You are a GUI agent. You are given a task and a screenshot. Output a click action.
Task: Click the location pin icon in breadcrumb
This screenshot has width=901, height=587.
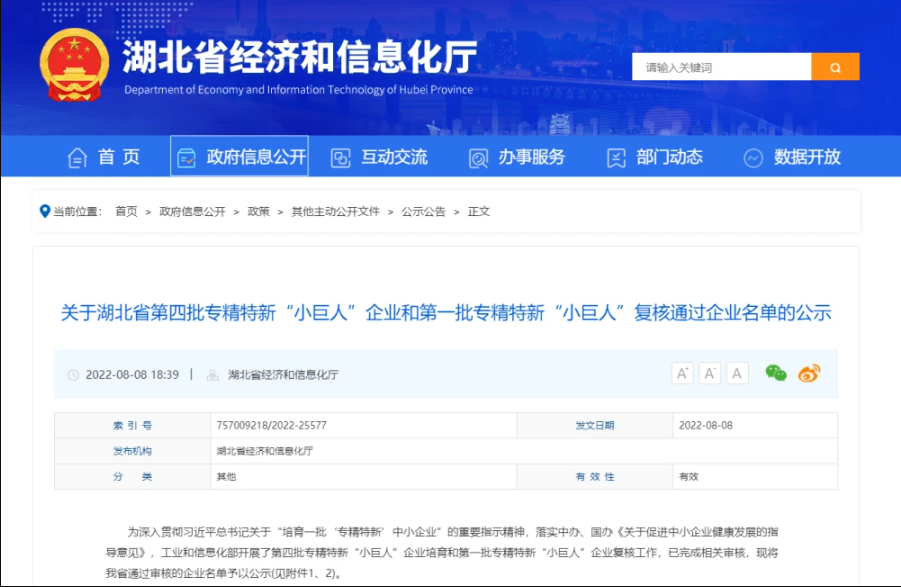44,211
